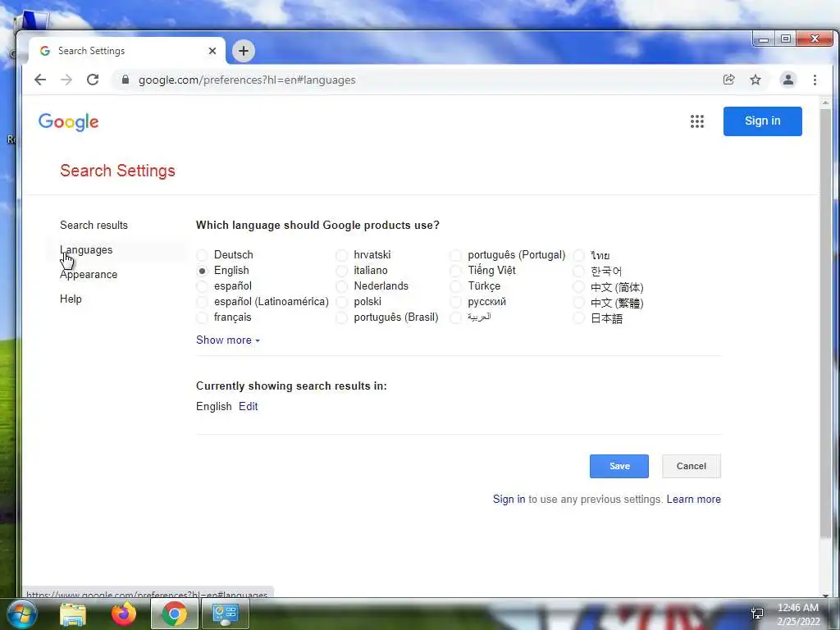This screenshot has width=840, height=630.
Task: Select the English language radio button
Action: pyautogui.click(x=202, y=271)
